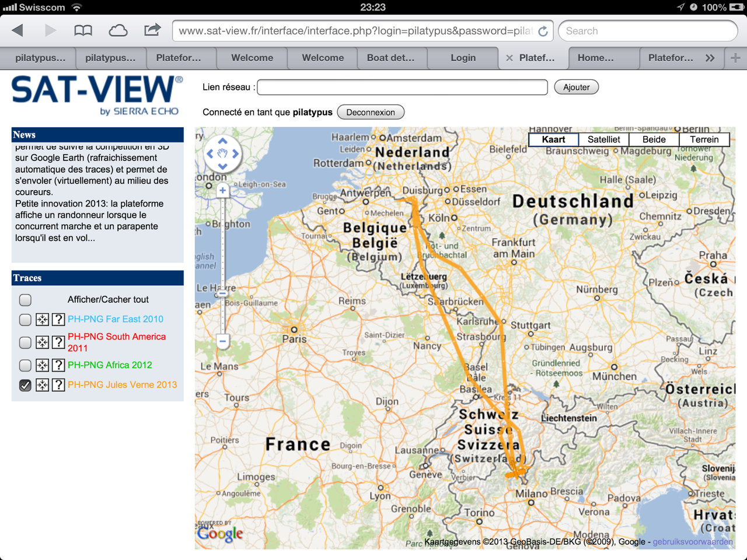Click the PH-PNG South America 2011 link
The height and width of the screenshot is (560, 747).
[117, 342]
